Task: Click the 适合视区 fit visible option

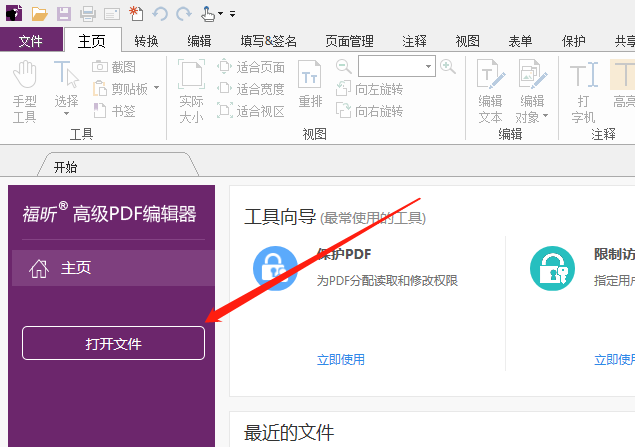Action: click(251, 111)
